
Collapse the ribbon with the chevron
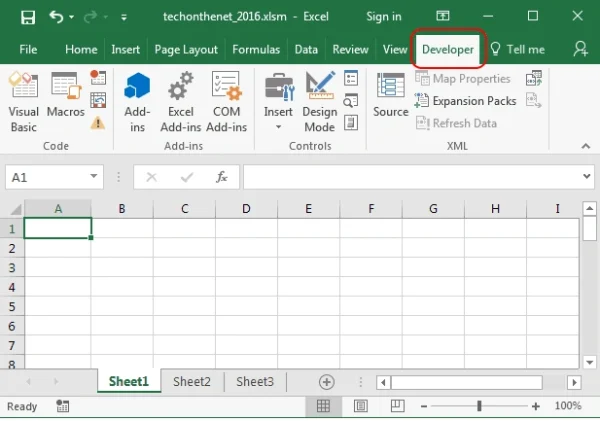(x=585, y=146)
